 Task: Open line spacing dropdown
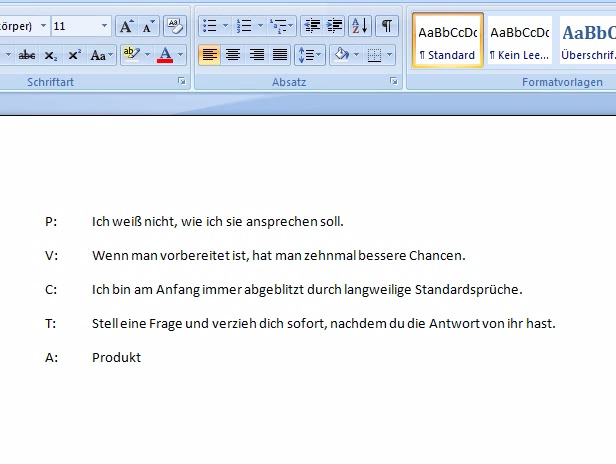coord(311,55)
